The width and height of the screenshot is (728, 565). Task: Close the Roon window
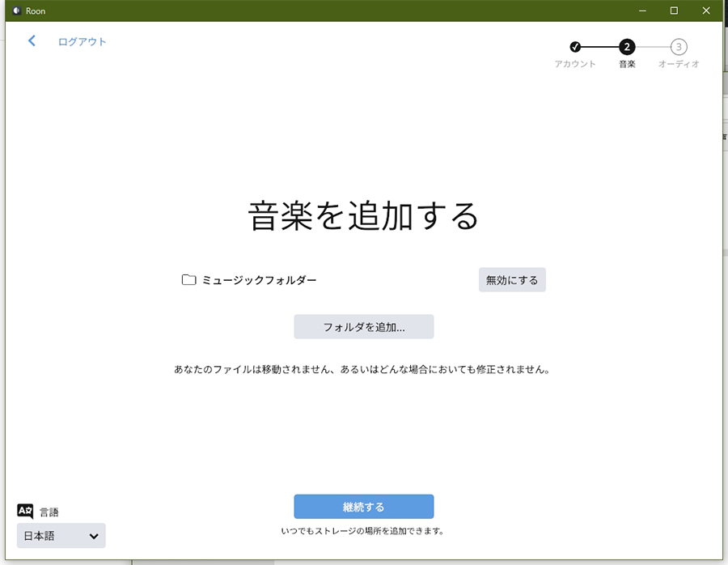pos(705,11)
